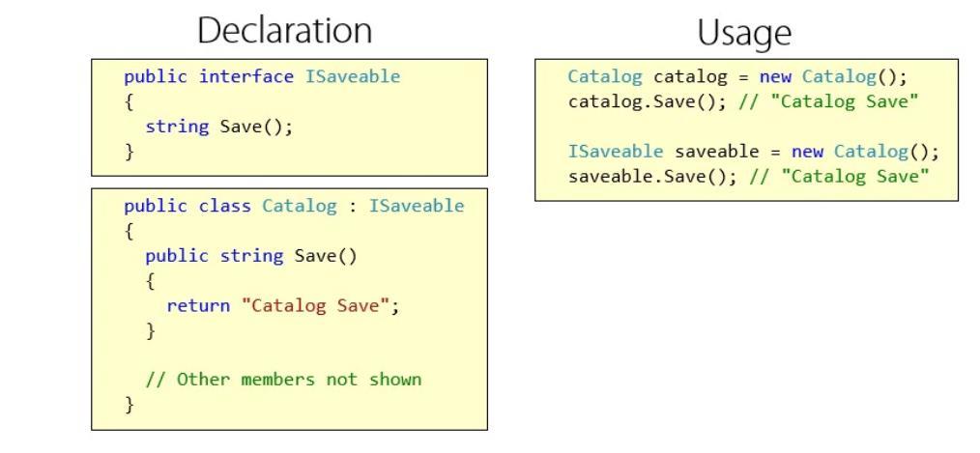
Task: Click the '// Other members not shown' comment
Action: pos(284,380)
